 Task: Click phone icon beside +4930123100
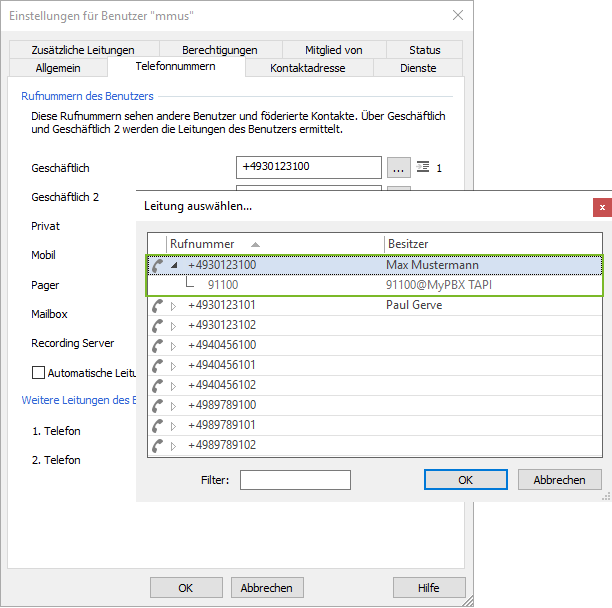(x=157, y=266)
